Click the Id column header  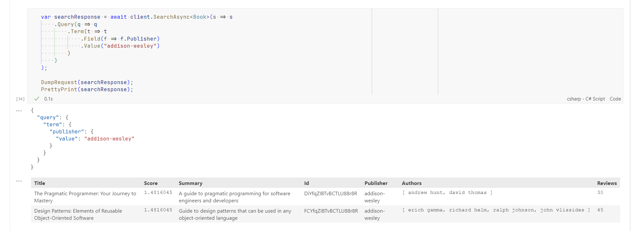click(x=307, y=183)
